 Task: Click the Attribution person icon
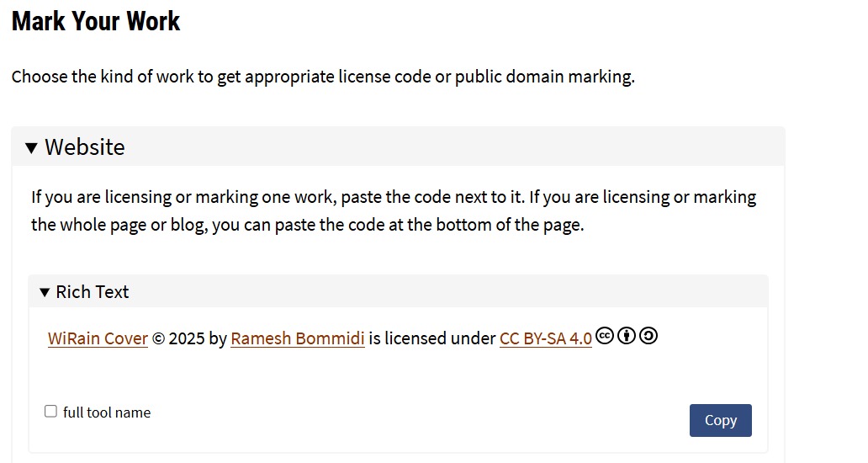626,336
